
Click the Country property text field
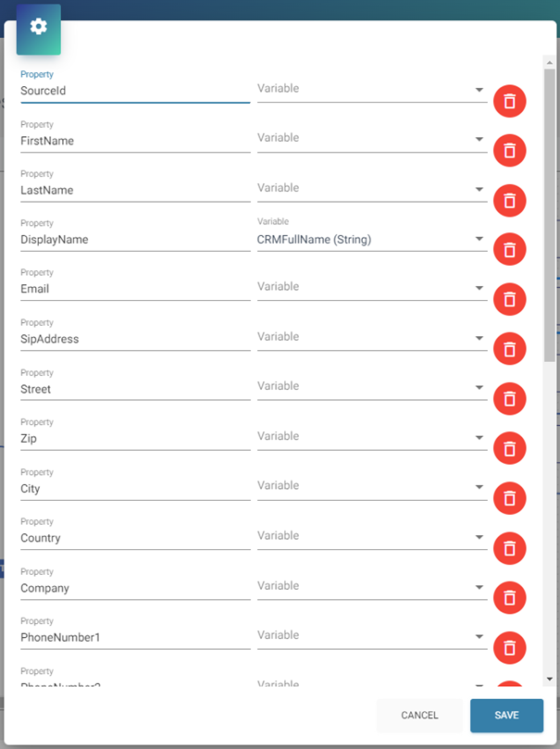(x=134, y=538)
